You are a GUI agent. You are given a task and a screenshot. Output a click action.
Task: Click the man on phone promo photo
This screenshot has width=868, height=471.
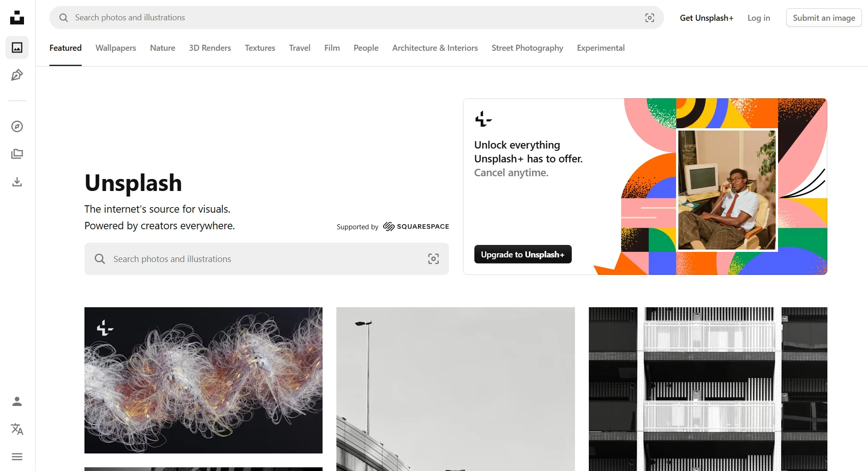pyautogui.click(x=727, y=190)
